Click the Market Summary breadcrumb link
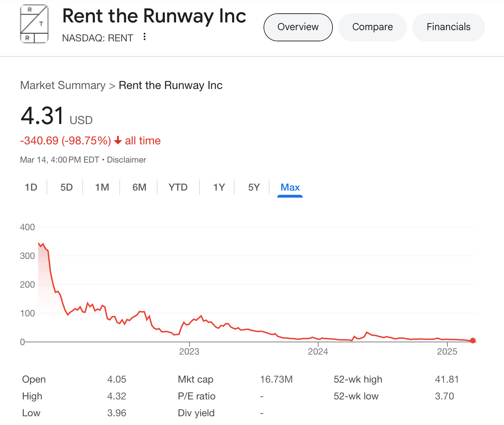 coord(63,85)
